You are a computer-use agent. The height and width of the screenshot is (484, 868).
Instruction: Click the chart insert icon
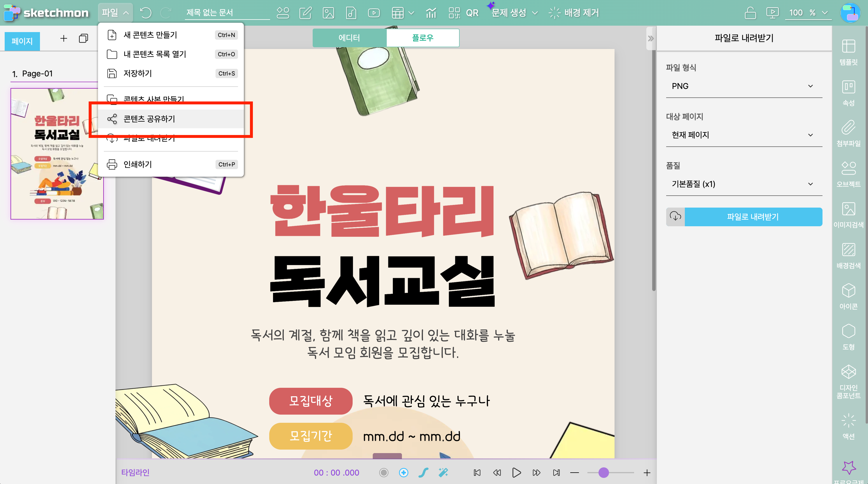431,13
